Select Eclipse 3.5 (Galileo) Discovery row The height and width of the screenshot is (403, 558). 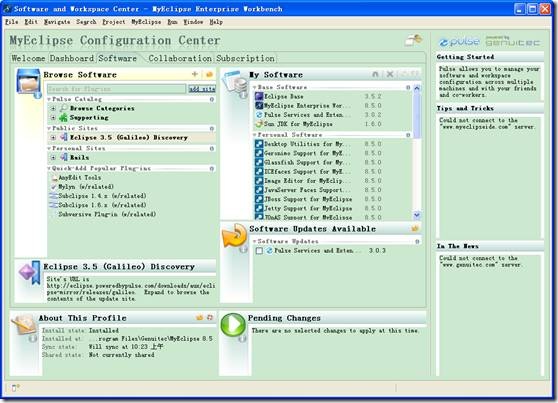coord(132,137)
